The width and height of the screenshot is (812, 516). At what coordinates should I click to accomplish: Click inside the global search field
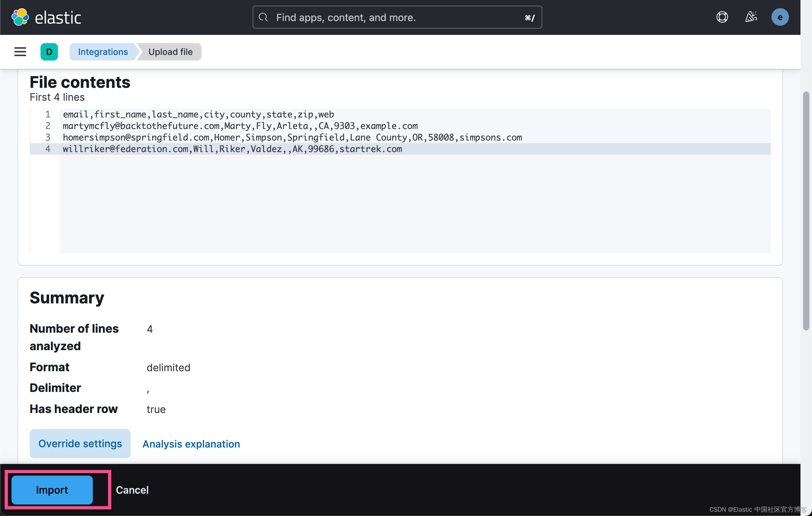click(371, 17)
